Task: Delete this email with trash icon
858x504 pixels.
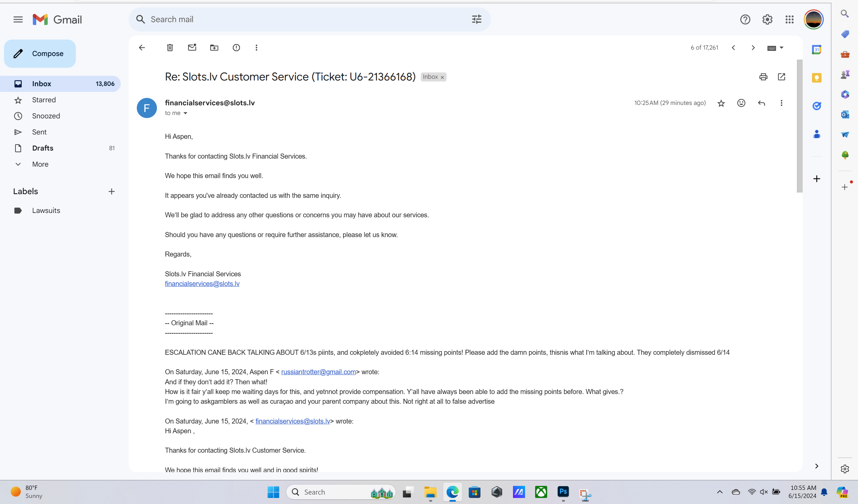Action: pyautogui.click(x=170, y=48)
